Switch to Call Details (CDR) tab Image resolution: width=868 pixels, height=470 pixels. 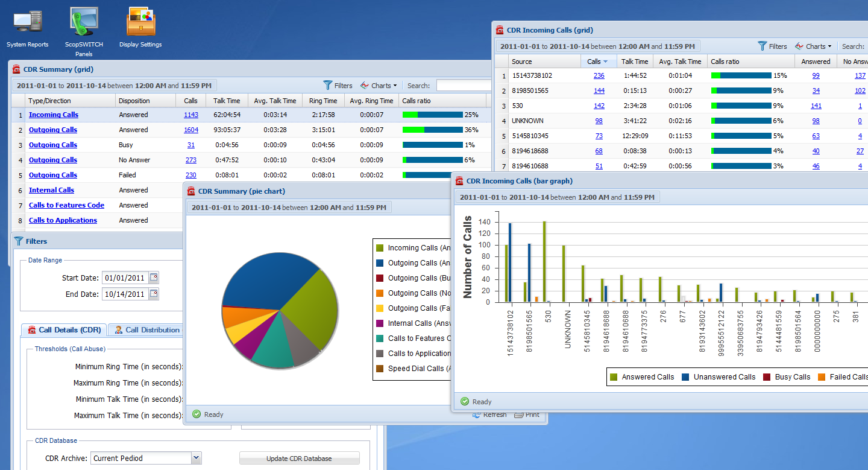click(x=64, y=330)
